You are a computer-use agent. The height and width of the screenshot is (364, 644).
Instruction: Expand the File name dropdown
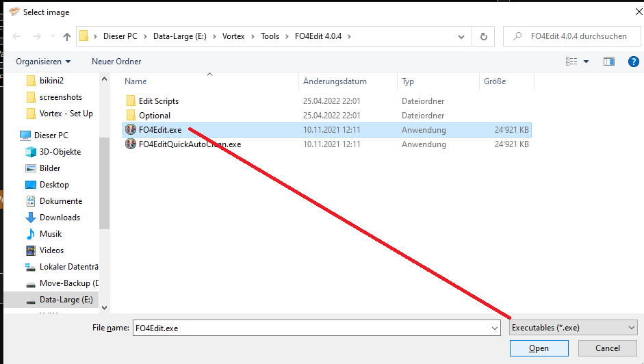tap(495, 328)
